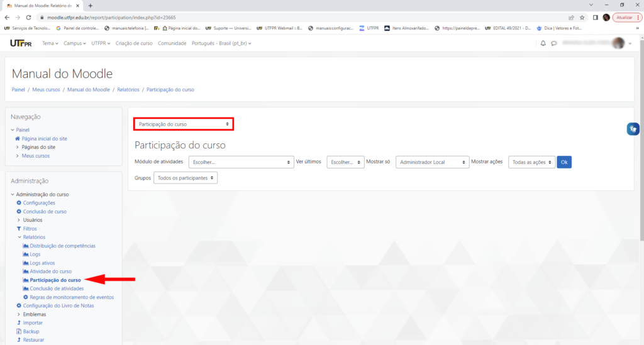Click the browser back arrow
The image size is (644, 345).
tap(7, 18)
